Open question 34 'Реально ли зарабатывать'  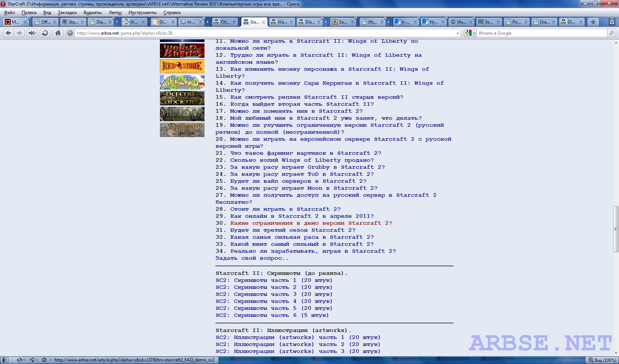pyautogui.click(x=313, y=251)
